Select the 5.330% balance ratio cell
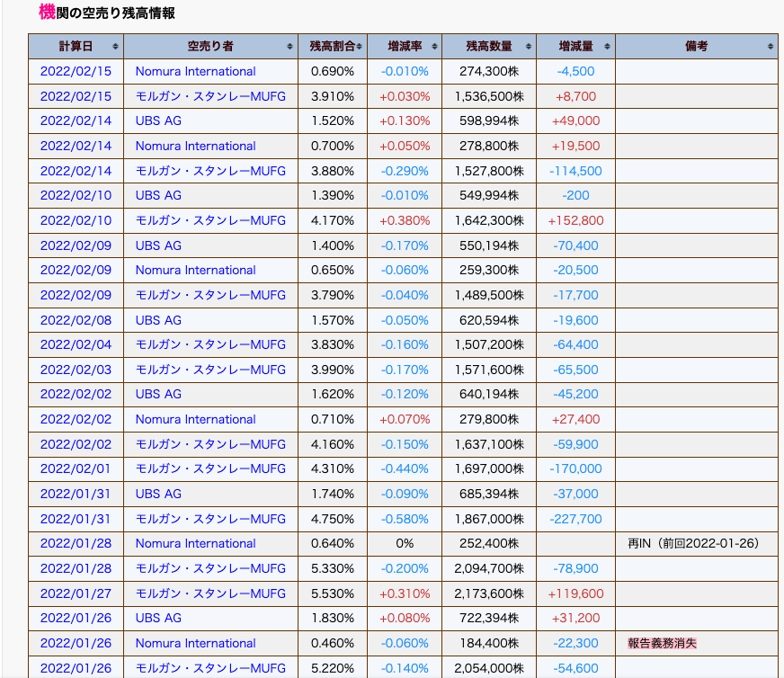This screenshot has height=678, width=784. pyautogui.click(x=333, y=568)
